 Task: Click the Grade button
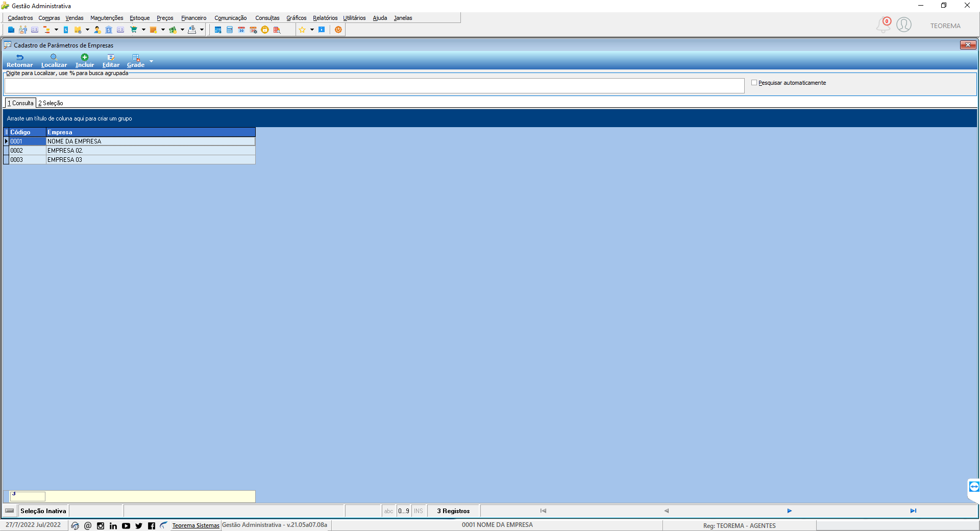[136, 61]
